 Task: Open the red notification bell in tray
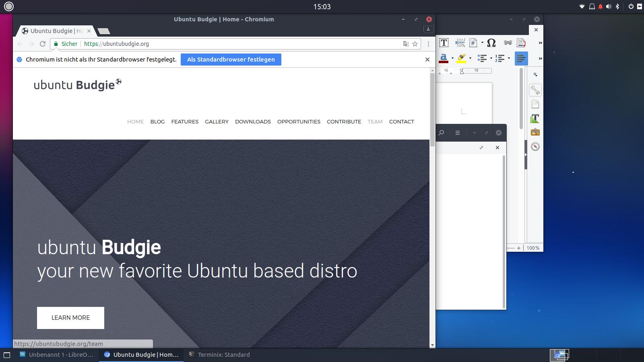(x=600, y=6)
